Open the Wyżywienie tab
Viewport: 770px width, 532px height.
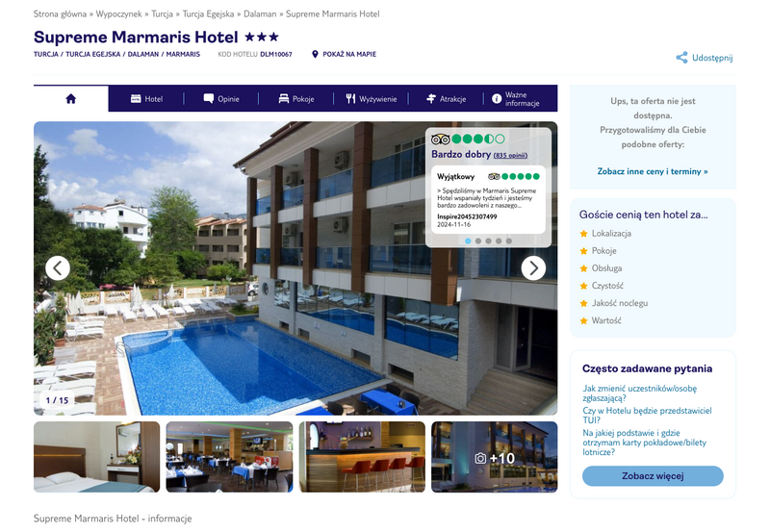pos(372,99)
